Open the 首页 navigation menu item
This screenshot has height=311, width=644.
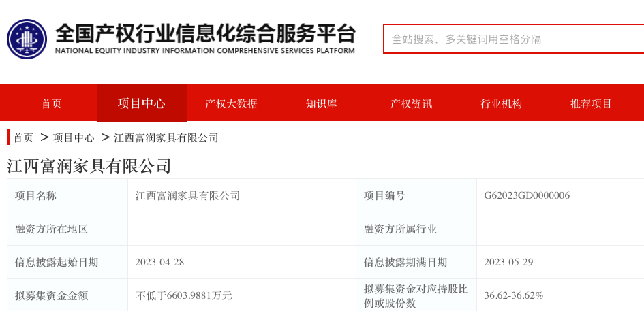[x=51, y=104]
